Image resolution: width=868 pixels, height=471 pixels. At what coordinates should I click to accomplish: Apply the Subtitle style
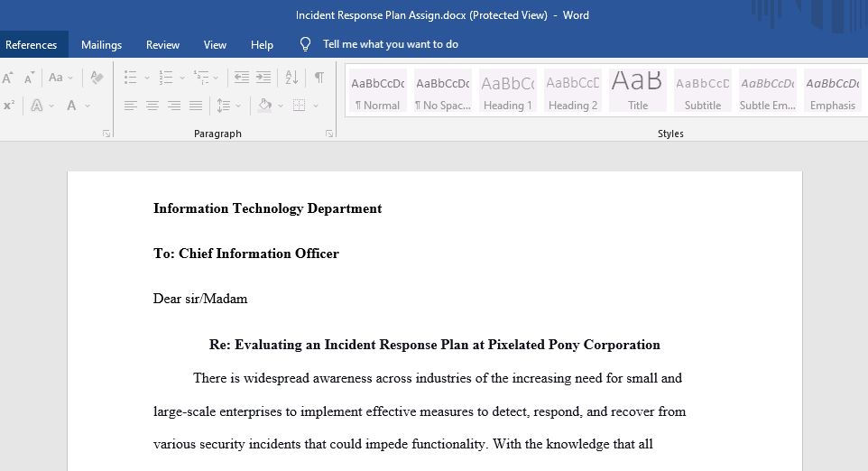[703, 91]
